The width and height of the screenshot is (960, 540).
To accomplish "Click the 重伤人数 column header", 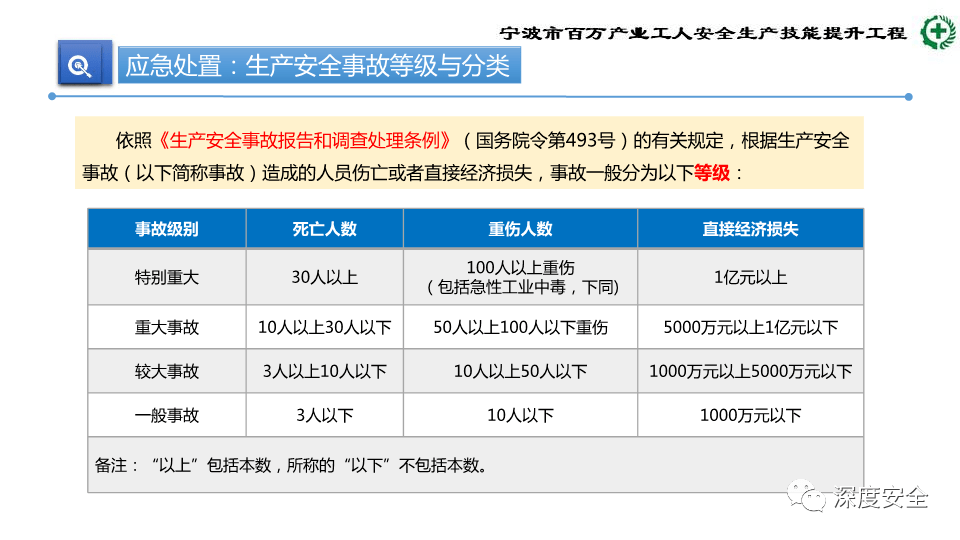I will 520,229.
